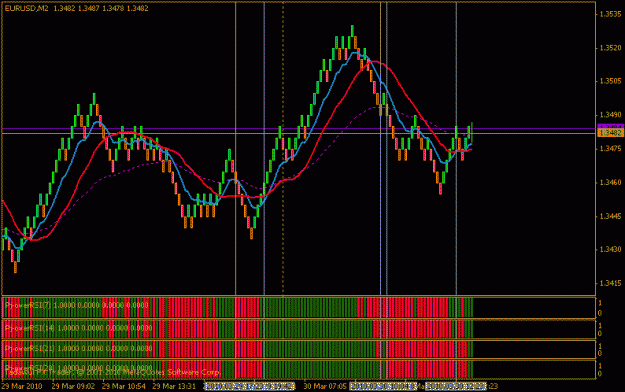
Task: Click the 1.3535 price axis label
Action: 610,14
